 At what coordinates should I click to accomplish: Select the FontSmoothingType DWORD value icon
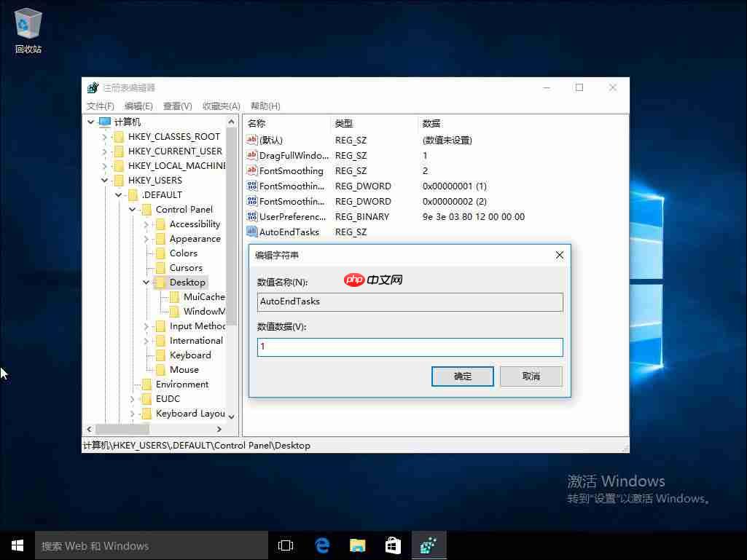(252, 186)
